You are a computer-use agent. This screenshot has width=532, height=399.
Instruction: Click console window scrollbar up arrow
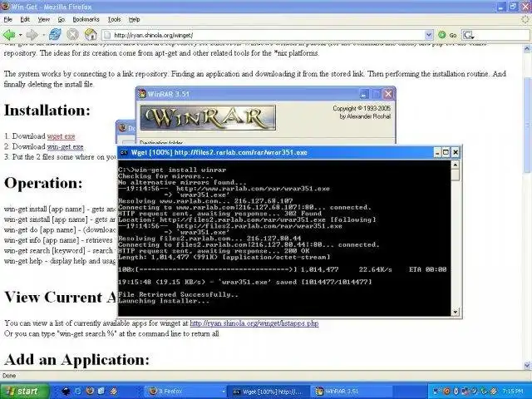coord(455,165)
